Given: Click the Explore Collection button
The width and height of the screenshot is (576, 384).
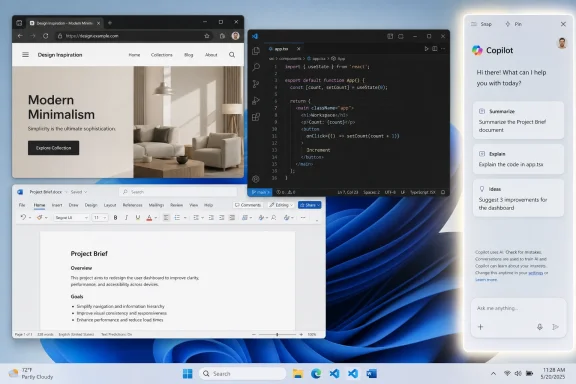Looking at the screenshot, I should tap(54, 148).
